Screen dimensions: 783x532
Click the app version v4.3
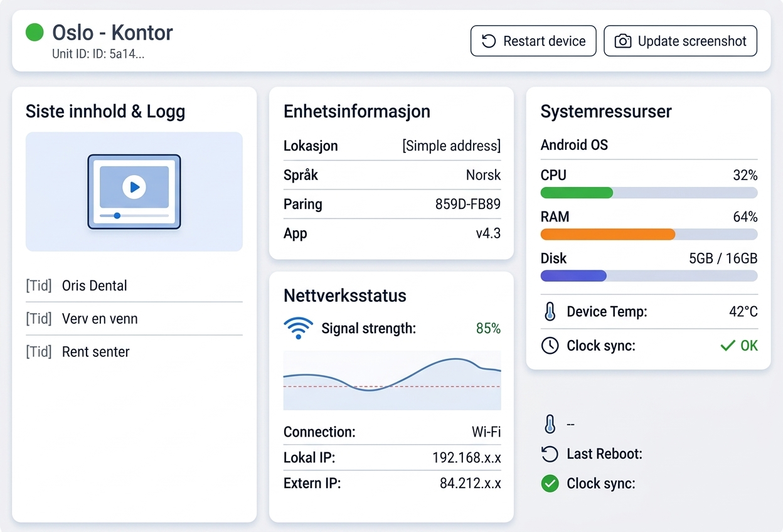coord(488,234)
